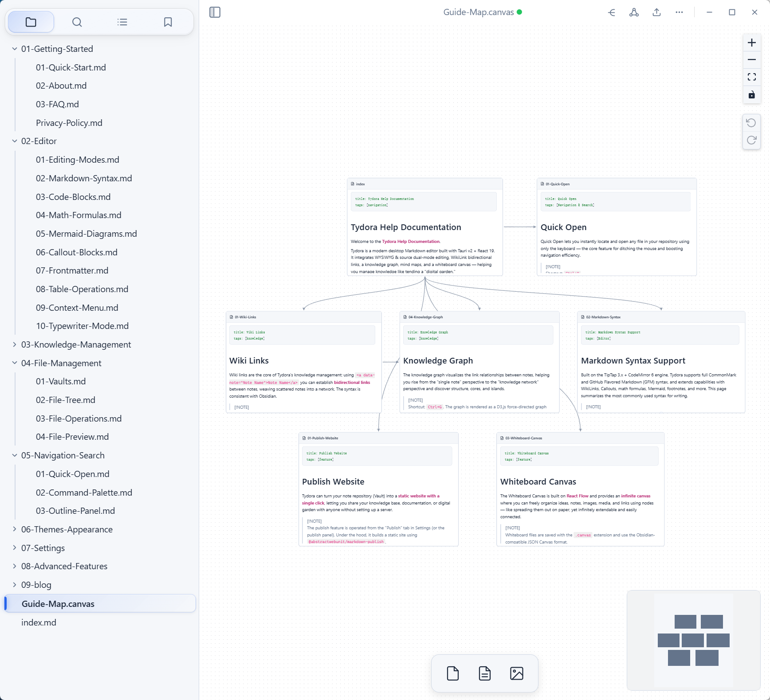Open 06-Callout-Blocks.md file
This screenshot has width=770, height=700.
(77, 252)
